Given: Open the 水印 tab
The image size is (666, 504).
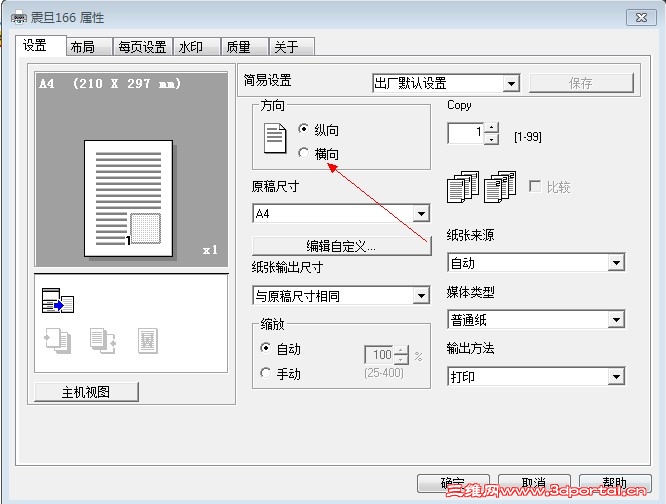Looking at the screenshot, I should [x=197, y=46].
